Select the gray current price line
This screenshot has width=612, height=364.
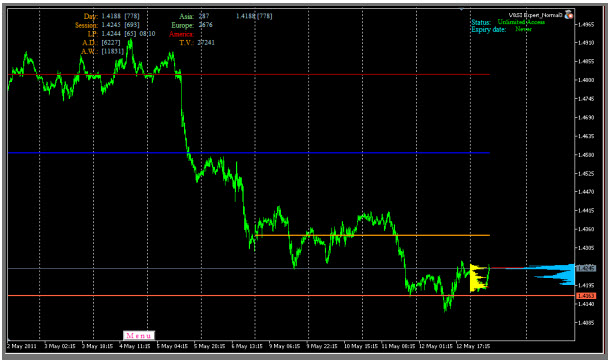click(291, 268)
